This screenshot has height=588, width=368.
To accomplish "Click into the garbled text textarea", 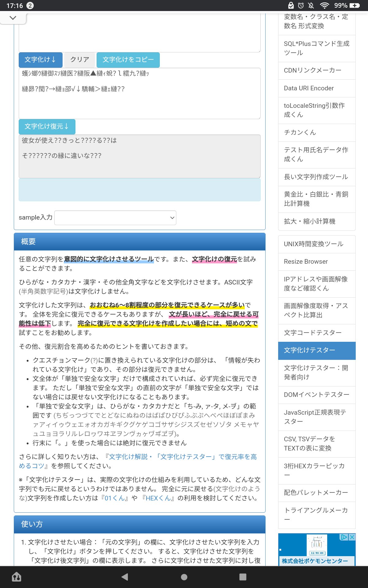I will coord(140,93).
